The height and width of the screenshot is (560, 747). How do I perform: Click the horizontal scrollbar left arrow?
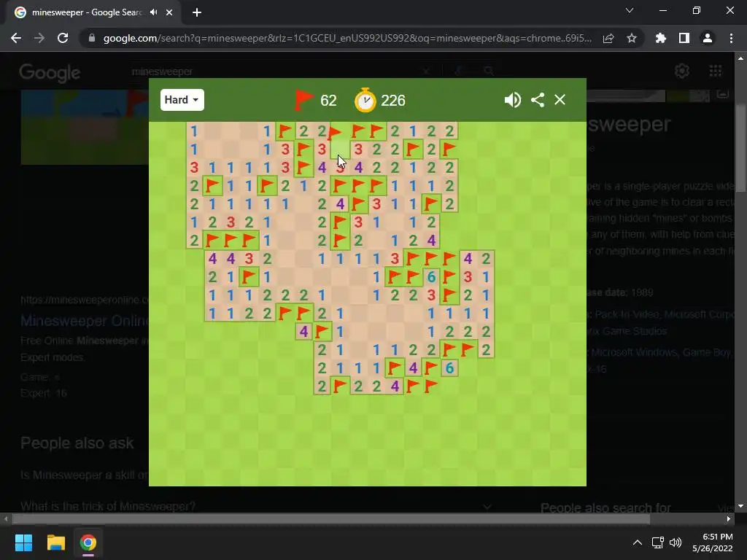6,518
